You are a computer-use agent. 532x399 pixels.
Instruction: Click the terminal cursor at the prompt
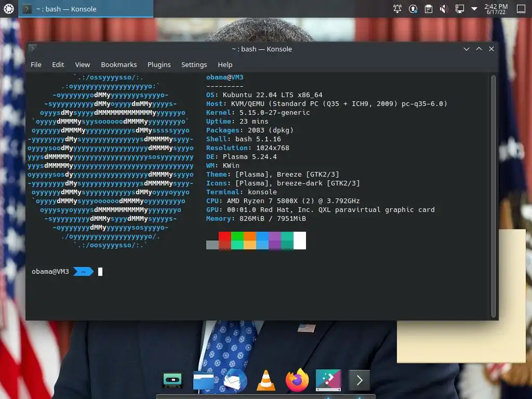(100, 271)
